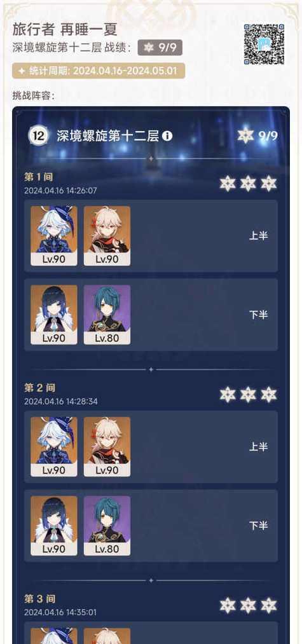Select Kazuha portrait in 第1间 上半

pyautogui.click(x=107, y=236)
